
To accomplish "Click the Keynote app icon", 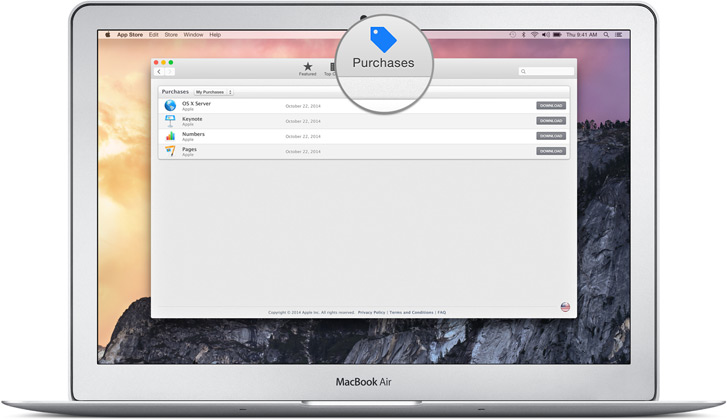I will point(170,120).
